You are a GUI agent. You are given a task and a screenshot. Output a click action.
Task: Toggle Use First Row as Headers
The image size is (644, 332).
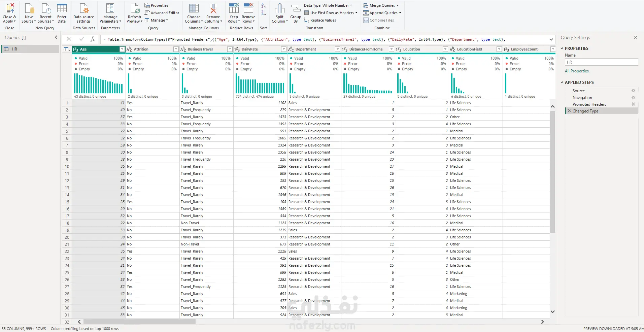point(331,13)
